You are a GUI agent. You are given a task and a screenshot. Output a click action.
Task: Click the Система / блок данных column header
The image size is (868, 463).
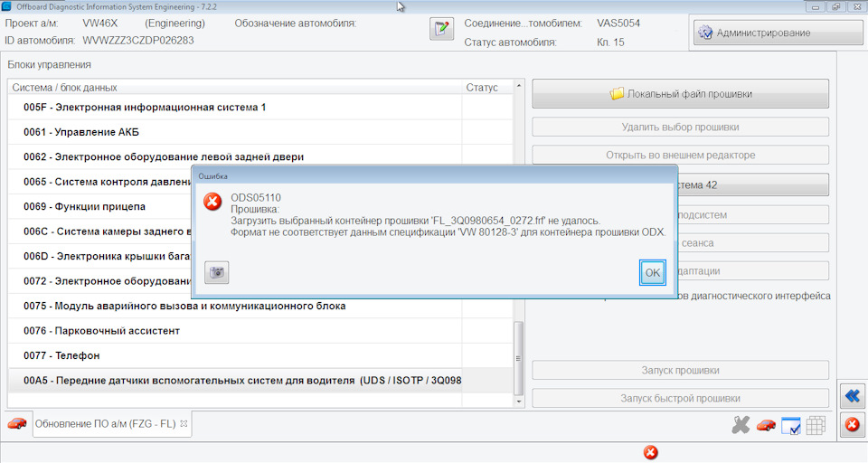(x=235, y=88)
